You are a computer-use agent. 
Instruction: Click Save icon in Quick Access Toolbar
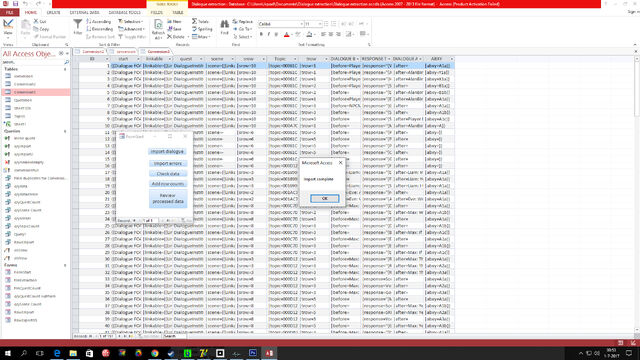[x=16, y=4]
